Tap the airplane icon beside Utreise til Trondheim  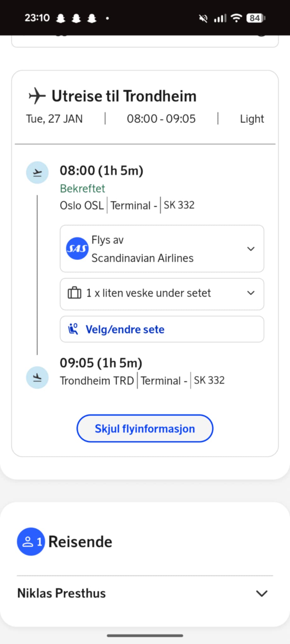pos(37,96)
